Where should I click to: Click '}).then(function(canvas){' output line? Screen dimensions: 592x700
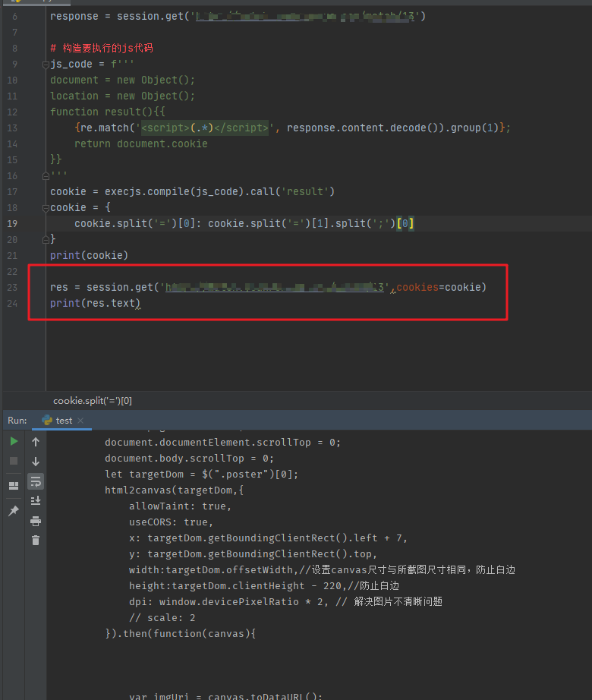180,633
